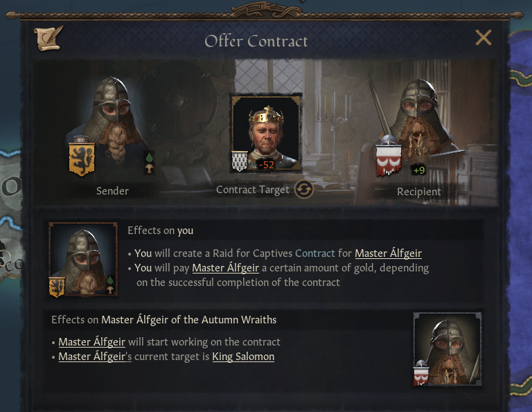This screenshot has width=532, height=412.
Task: Click the Sender's lion coat of arms
Action: pyautogui.click(x=80, y=158)
